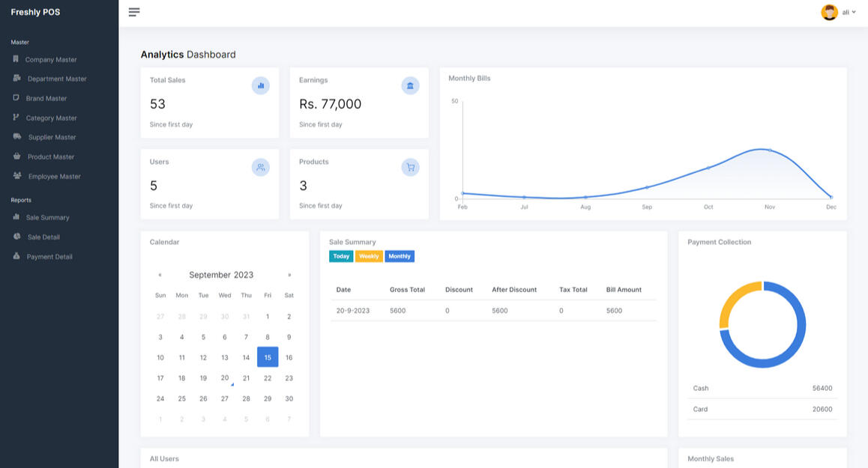
Task: Open Product Master from the sidebar
Action: [49, 156]
